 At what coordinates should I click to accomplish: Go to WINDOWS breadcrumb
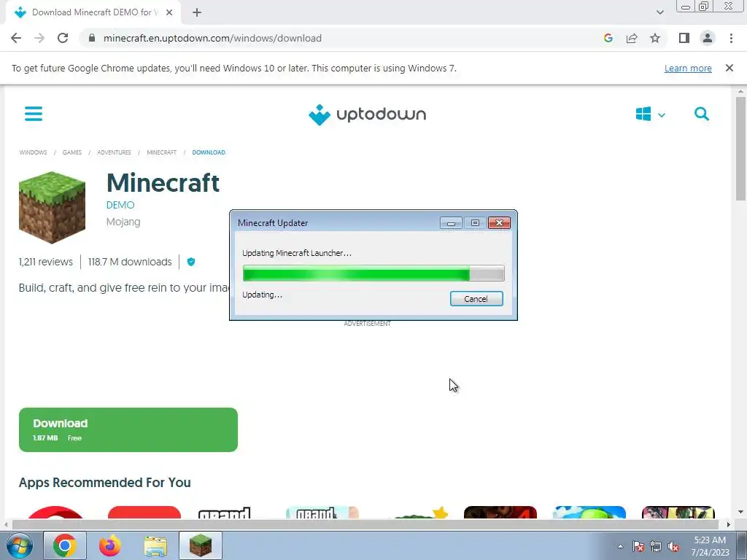point(33,152)
